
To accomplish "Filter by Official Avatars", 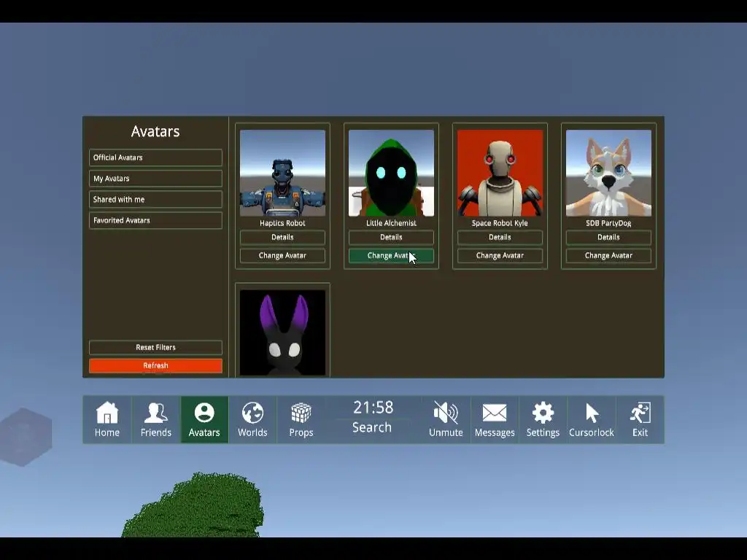I will 156,157.
